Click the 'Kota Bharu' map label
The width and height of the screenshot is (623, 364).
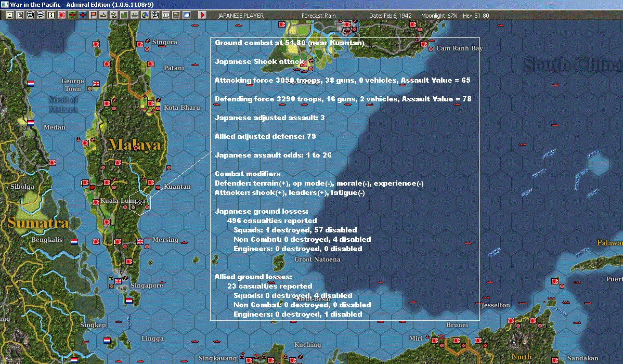[x=182, y=107]
